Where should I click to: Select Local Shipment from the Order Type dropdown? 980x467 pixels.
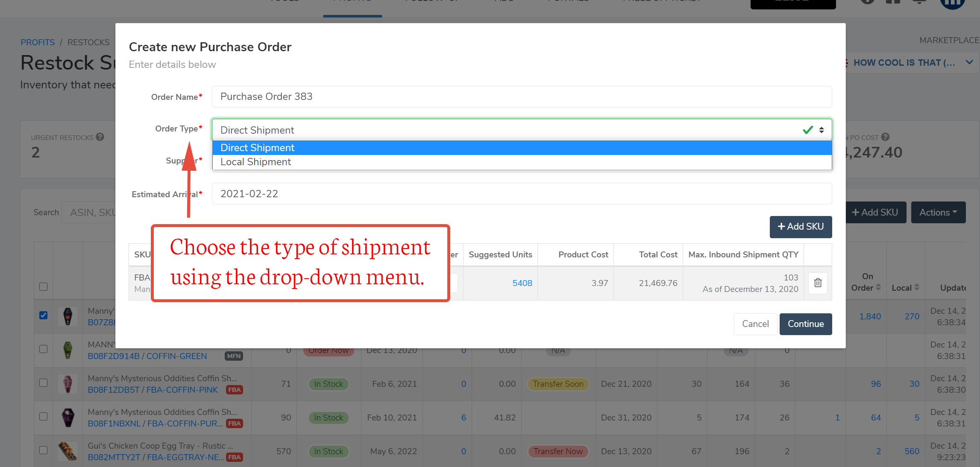click(x=255, y=162)
